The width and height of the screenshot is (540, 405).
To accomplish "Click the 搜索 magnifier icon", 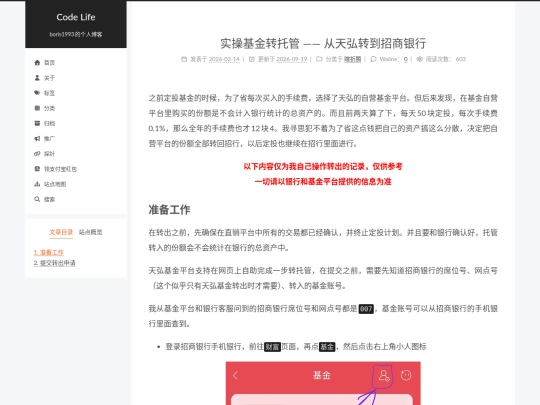I will tap(37, 199).
